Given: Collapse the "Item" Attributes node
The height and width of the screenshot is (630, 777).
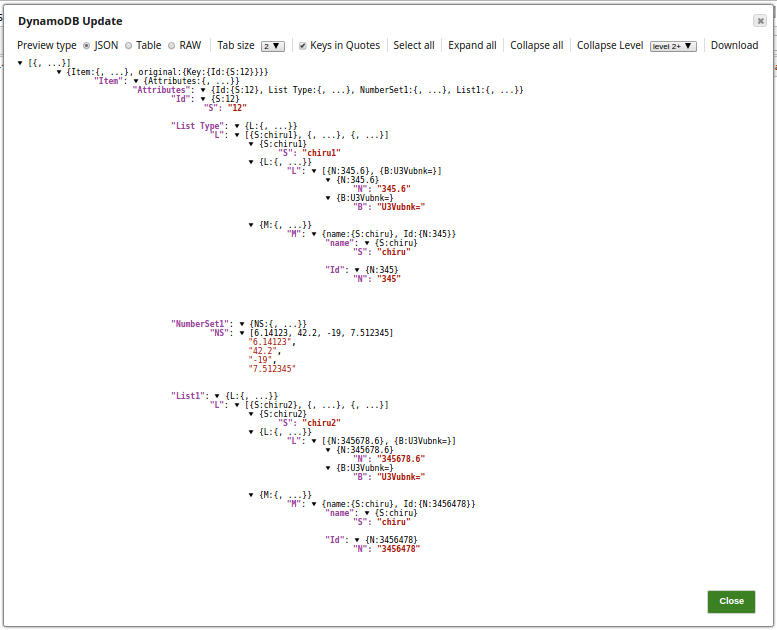Looking at the screenshot, I should coord(135,81).
